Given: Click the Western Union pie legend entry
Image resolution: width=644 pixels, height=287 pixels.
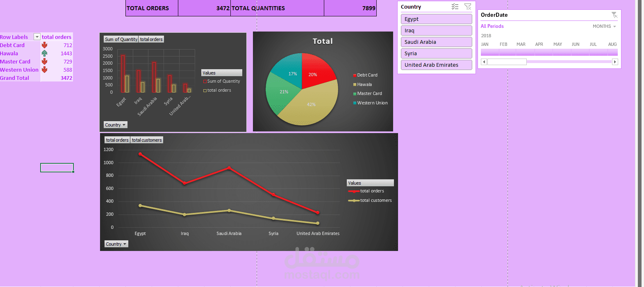Looking at the screenshot, I should coord(370,103).
